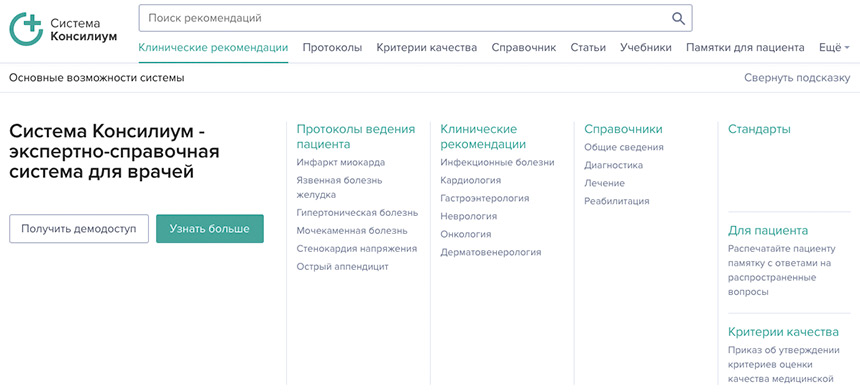
Task: Go to the Справочник tab
Action: pos(524,48)
